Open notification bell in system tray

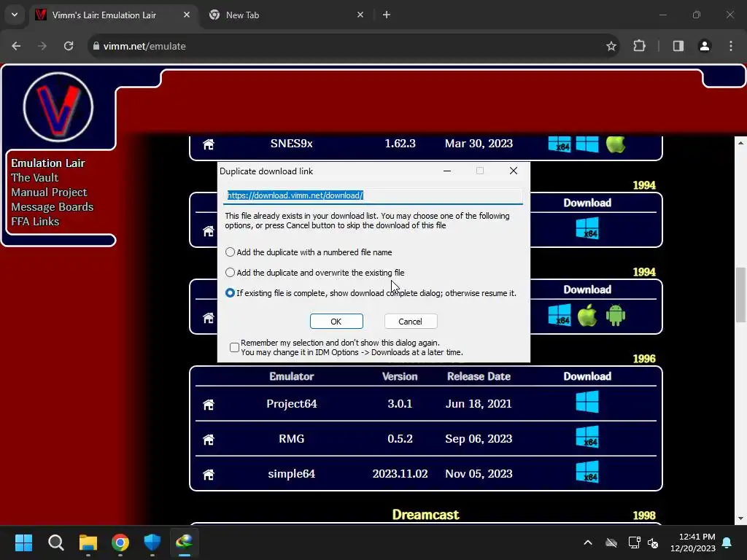point(727,542)
